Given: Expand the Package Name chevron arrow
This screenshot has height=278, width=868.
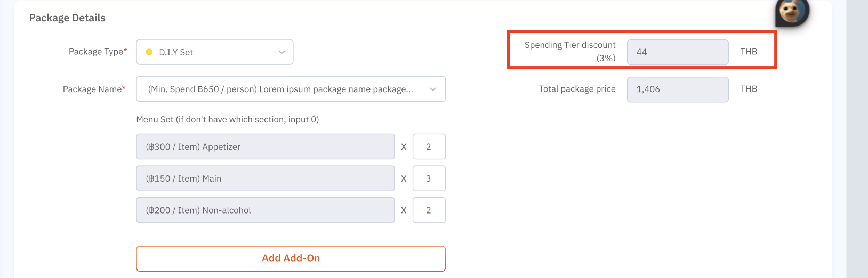Looking at the screenshot, I should [x=432, y=89].
